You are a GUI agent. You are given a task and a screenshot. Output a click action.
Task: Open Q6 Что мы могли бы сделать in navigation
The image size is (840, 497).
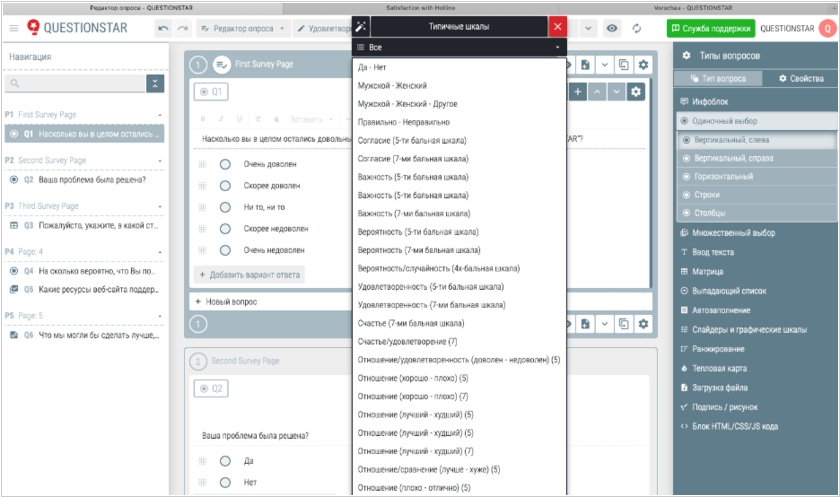[84, 335]
